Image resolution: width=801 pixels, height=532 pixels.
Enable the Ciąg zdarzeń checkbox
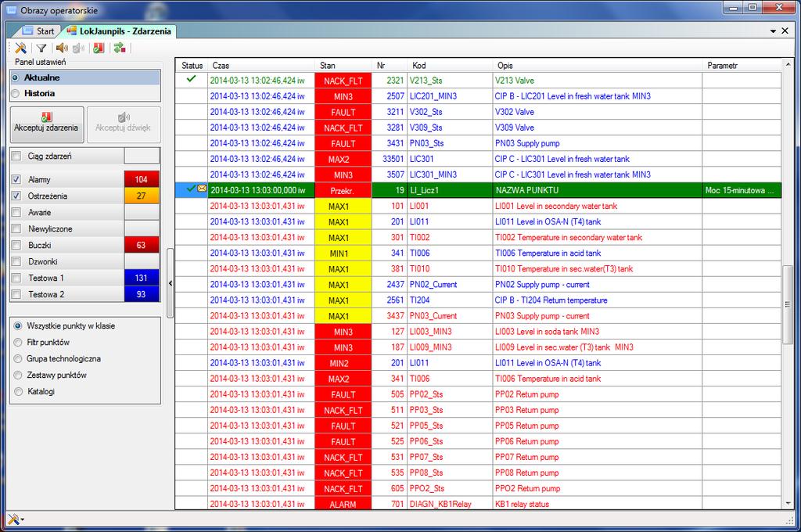pyautogui.click(x=16, y=156)
